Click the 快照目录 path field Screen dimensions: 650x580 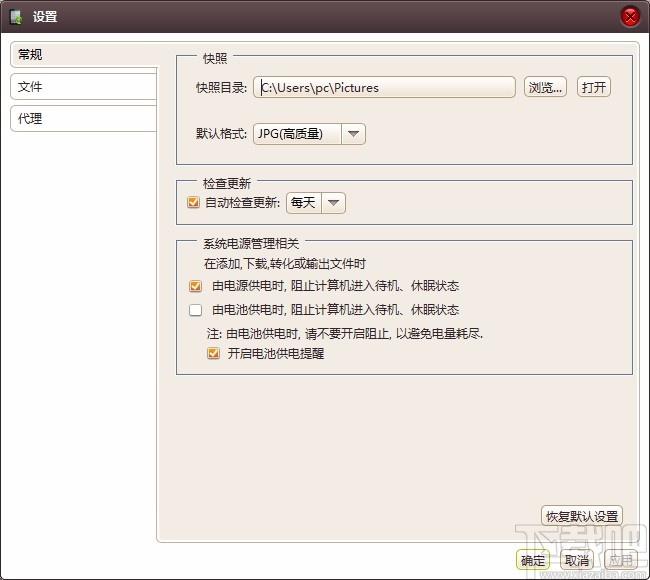point(384,87)
